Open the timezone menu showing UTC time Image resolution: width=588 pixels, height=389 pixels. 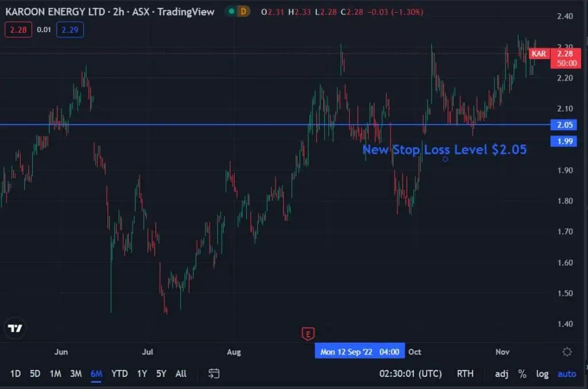410,373
